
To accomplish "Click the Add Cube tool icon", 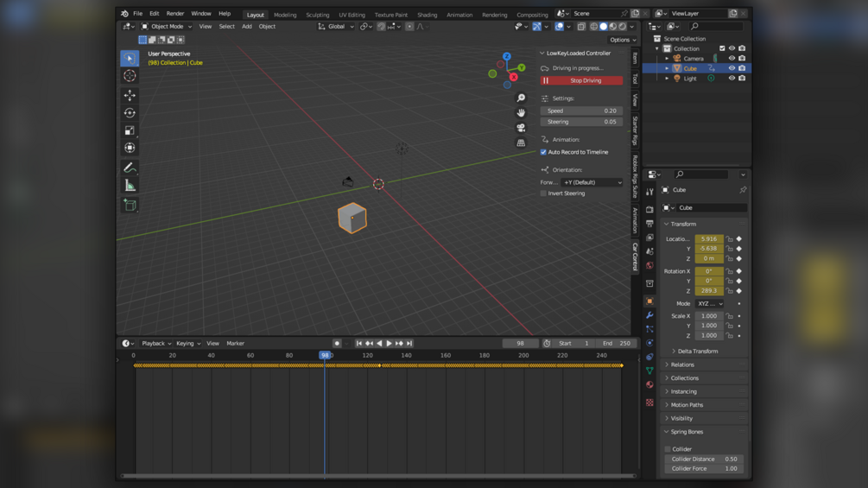I will (x=130, y=205).
